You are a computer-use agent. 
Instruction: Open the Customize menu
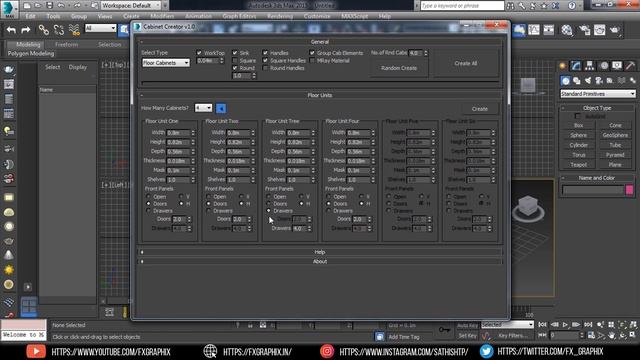tap(317, 16)
